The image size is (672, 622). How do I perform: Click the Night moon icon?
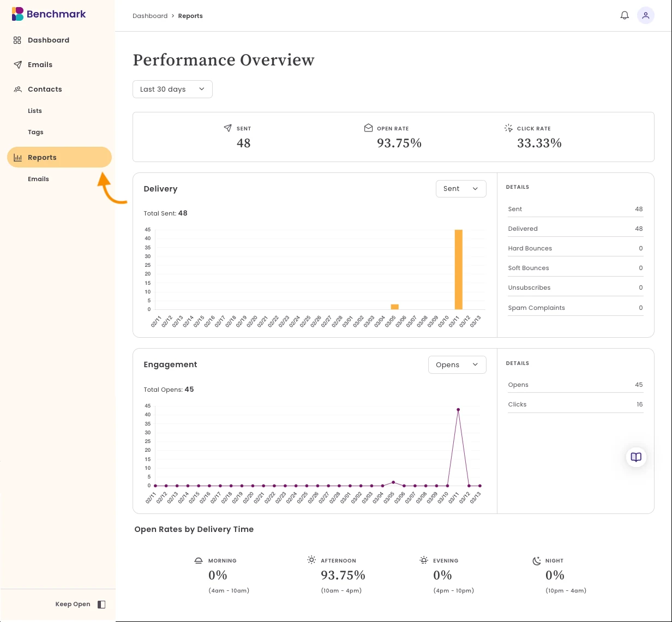(x=536, y=560)
